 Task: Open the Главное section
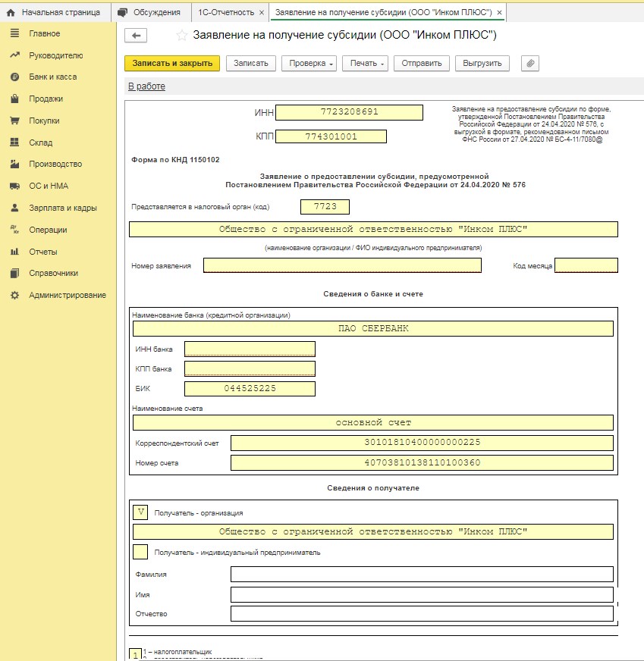coord(44,33)
